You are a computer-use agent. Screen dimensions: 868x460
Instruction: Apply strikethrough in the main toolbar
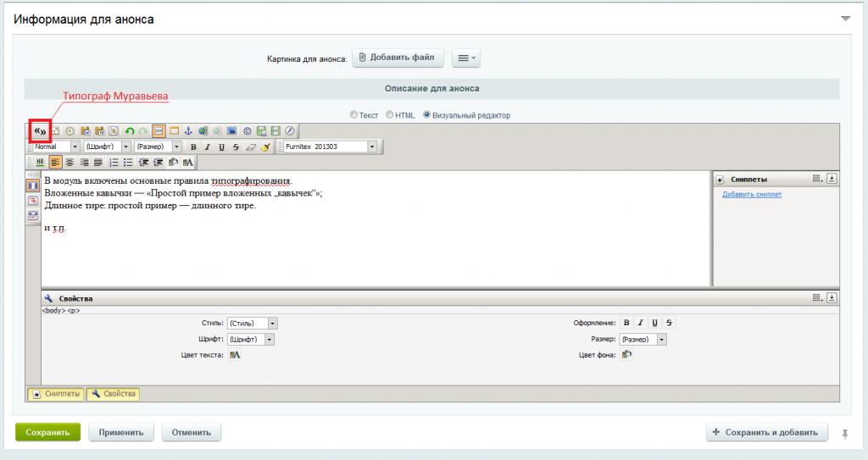click(236, 147)
